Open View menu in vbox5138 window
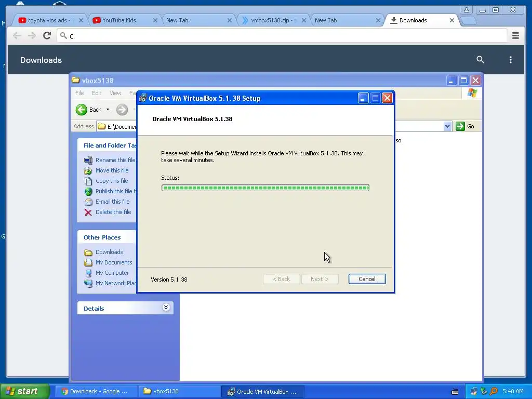Image resolution: width=532 pixels, height=399 pixels. coord(115,93)
